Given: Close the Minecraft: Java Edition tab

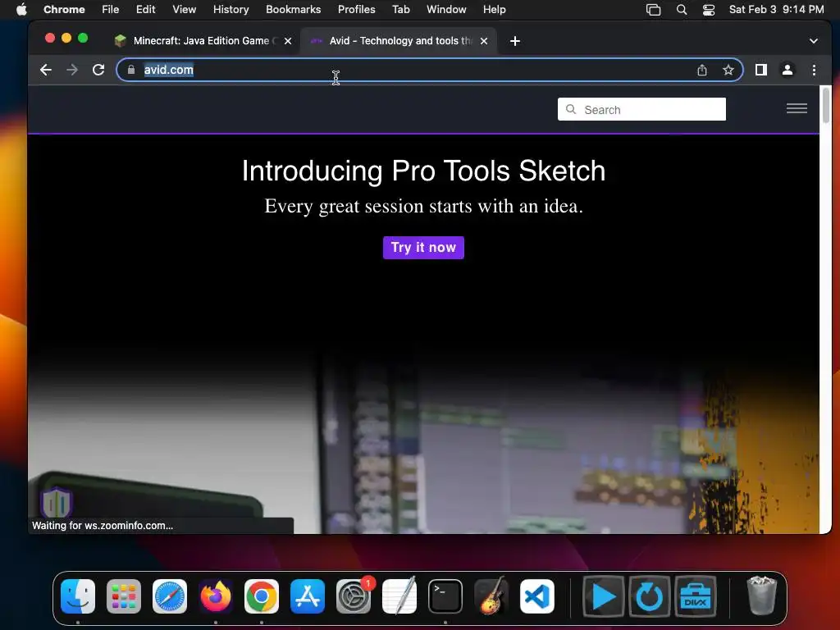Looking at the screenshot, I should click(x=288, y=41).
